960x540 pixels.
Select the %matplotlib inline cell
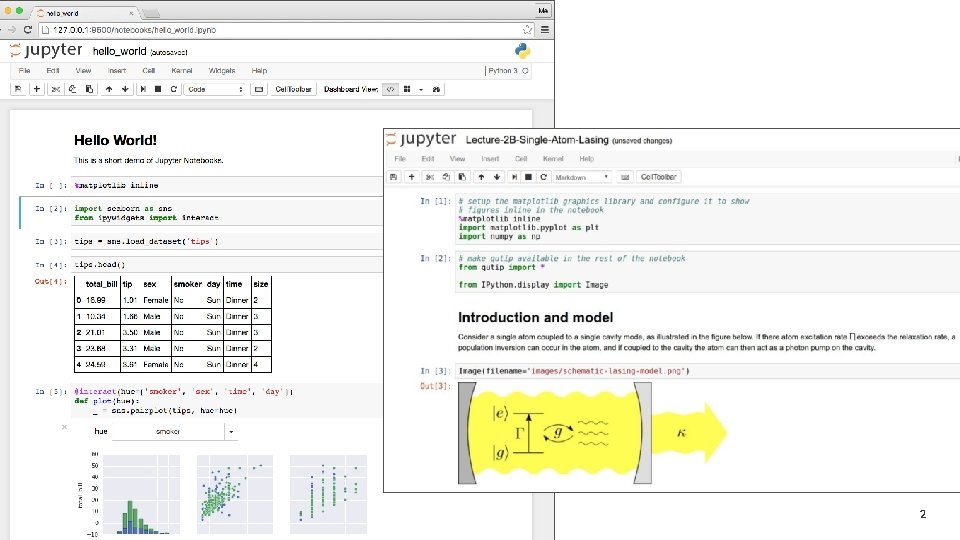[x=227, y=185]
